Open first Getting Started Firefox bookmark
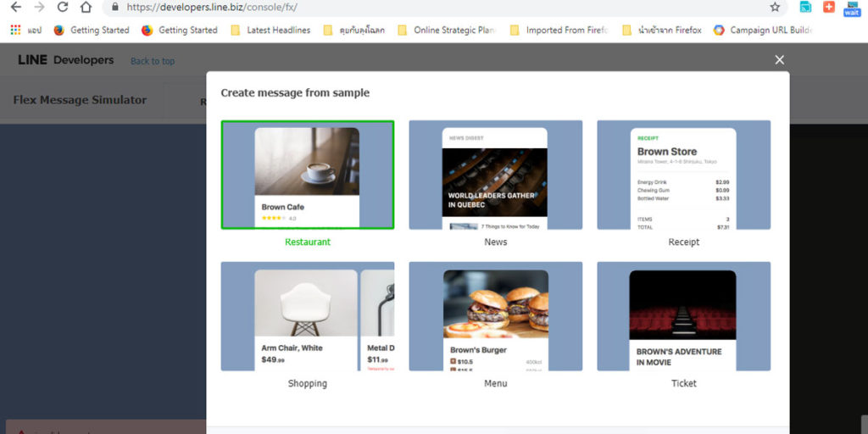This screenshot has width=868, height=434. tap(92, 30)
